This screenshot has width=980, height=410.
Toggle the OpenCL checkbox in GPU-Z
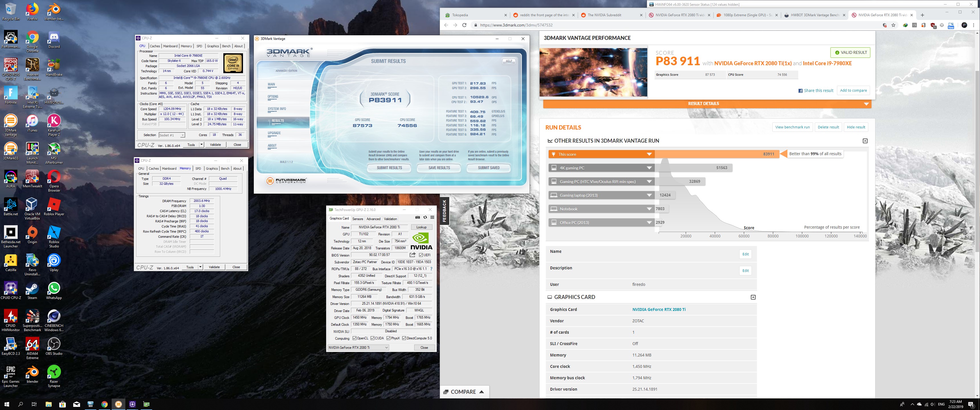click(x=354, y=338)
